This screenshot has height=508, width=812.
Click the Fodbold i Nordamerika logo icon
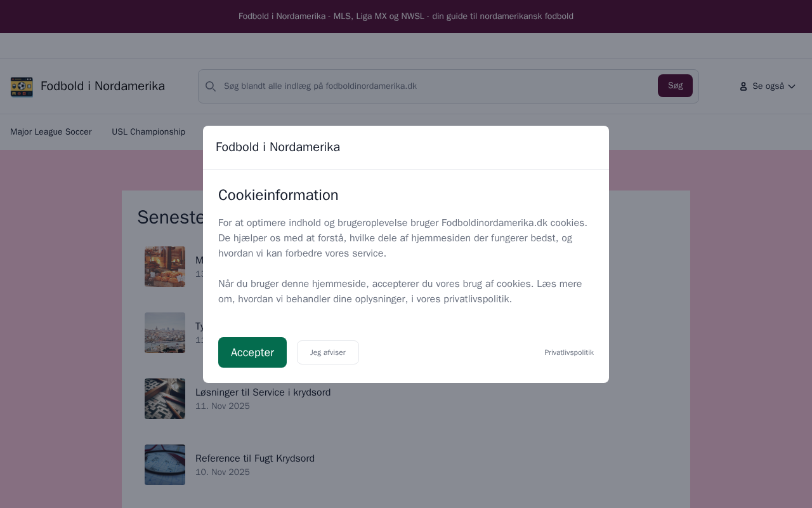click(x=22, y=86)
